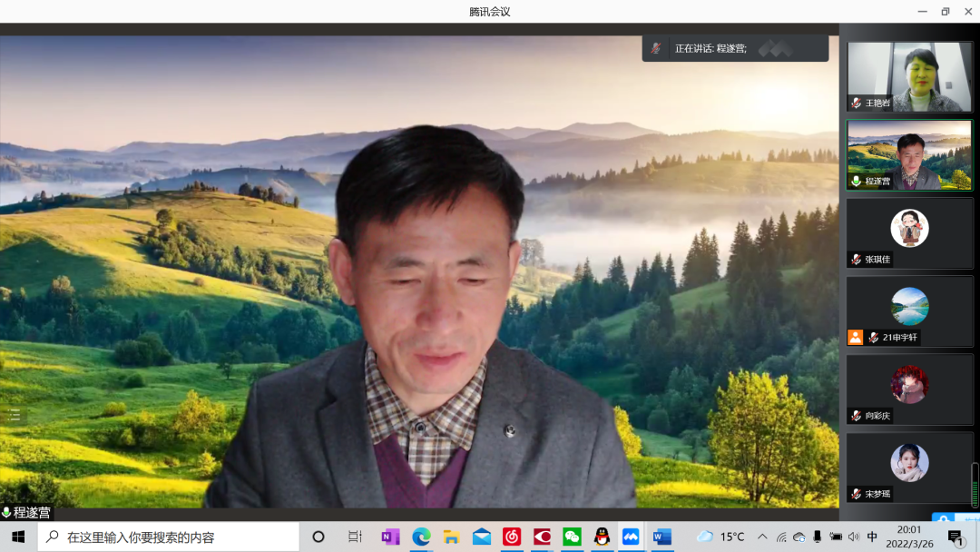The height and width of the screenshot is (552, 980).
Task: Toggle the volume icon in system tray
Action: (854, 537)
